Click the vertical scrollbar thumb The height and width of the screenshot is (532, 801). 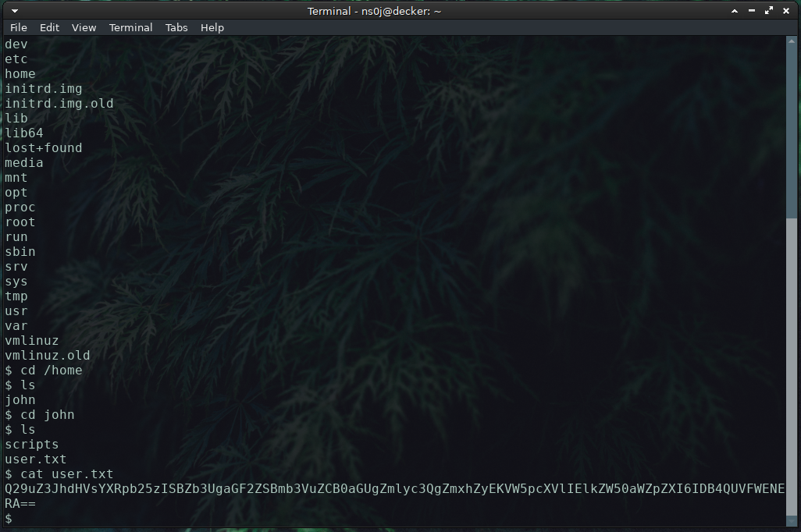(x=792, y=367)
